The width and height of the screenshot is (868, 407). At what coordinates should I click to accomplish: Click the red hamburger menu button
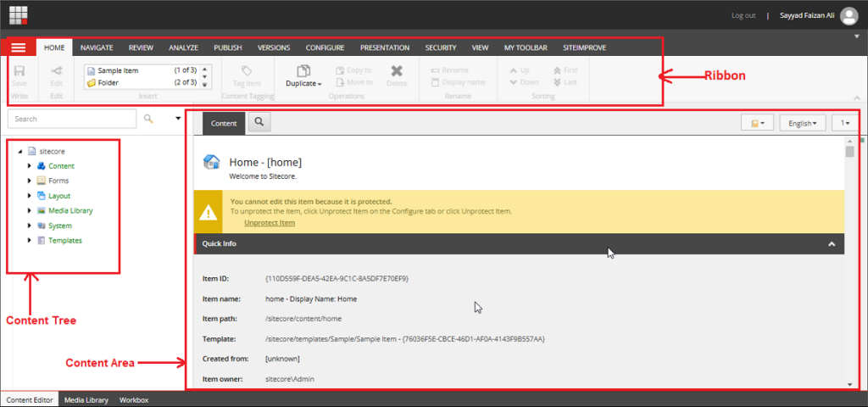(x=19, y=48)
